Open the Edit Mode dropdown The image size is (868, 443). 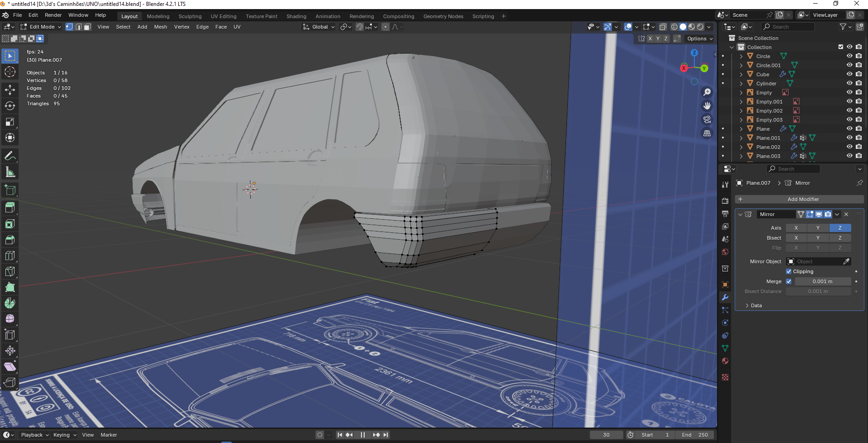pyautogui.click(x=41, y=27)
